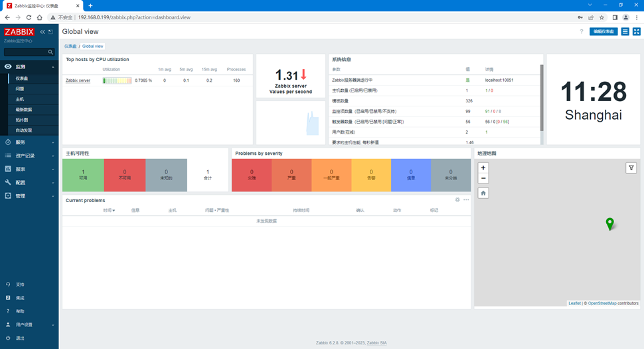Sort problems by the 时间 column header
The image size is (644, 349).
[x=109, y=210]
